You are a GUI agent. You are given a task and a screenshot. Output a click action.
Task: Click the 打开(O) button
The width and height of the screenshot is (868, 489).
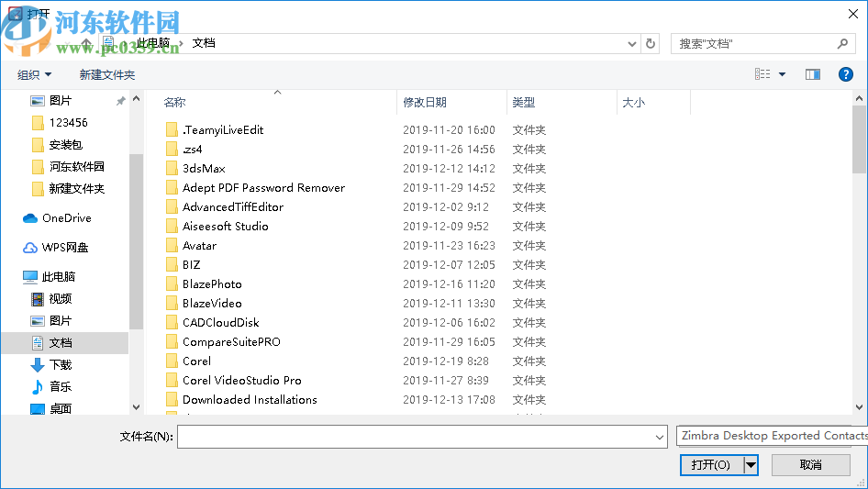pyautogui.click(x=711, y=465)
